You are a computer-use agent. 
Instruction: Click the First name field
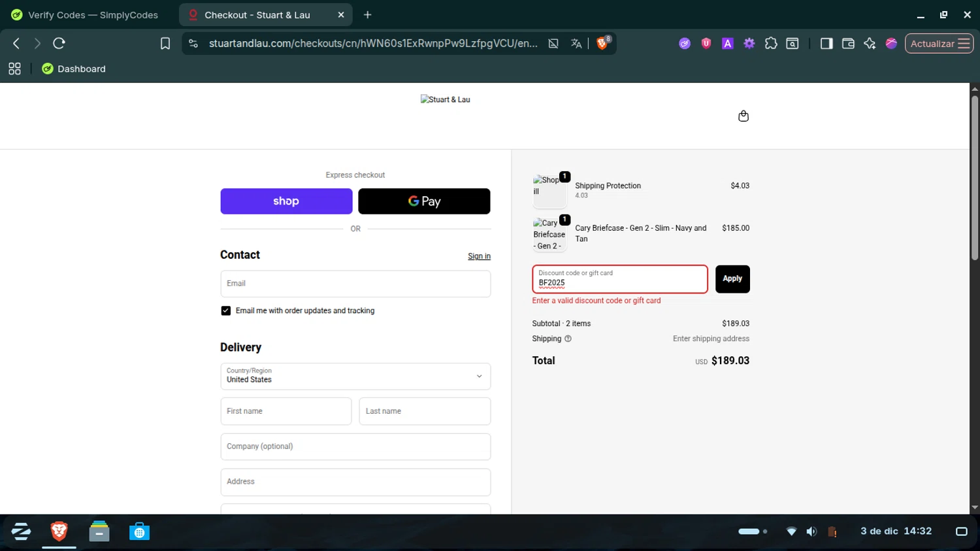tap(286, 411)
